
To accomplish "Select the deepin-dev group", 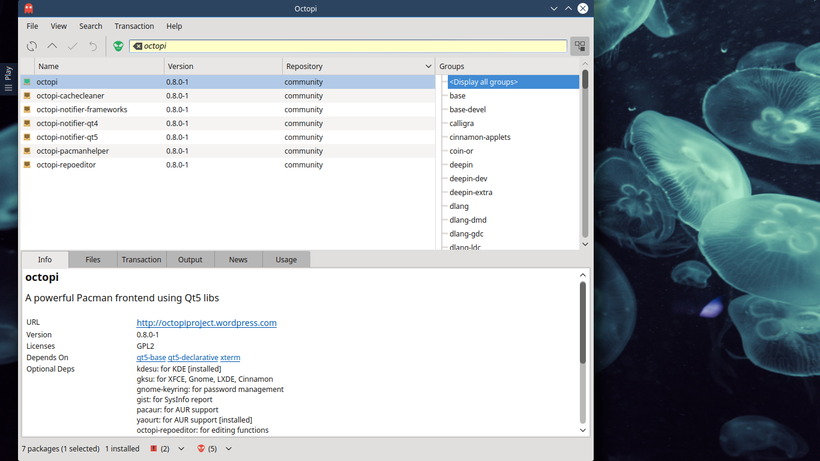I will [468, 179].
